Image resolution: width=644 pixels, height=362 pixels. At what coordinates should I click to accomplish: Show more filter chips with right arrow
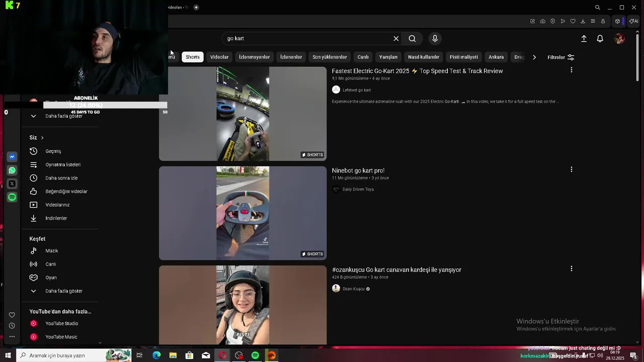[534, 57]
